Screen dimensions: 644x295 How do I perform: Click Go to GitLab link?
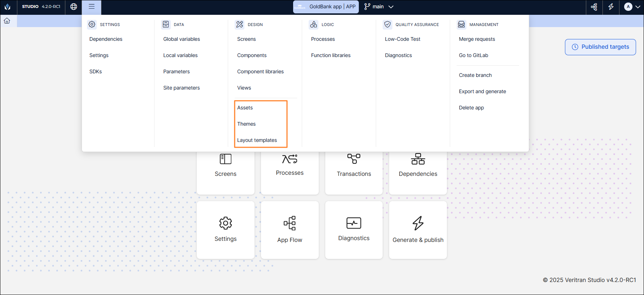pyautogui.click(x=473, y=55)
